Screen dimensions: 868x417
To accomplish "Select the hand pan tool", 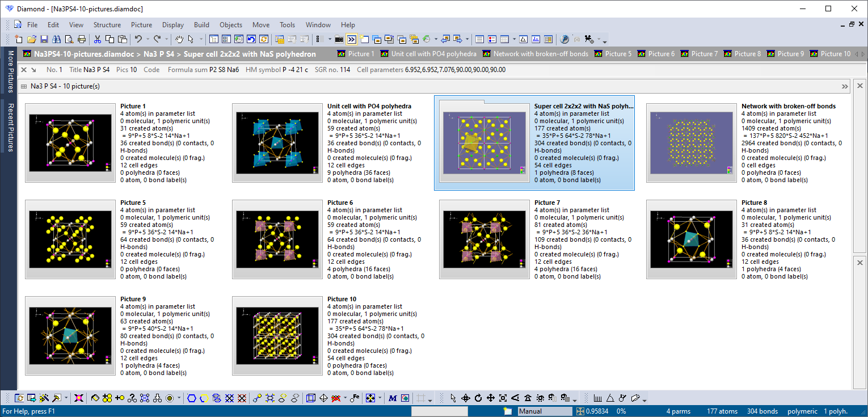I will 180,39.
